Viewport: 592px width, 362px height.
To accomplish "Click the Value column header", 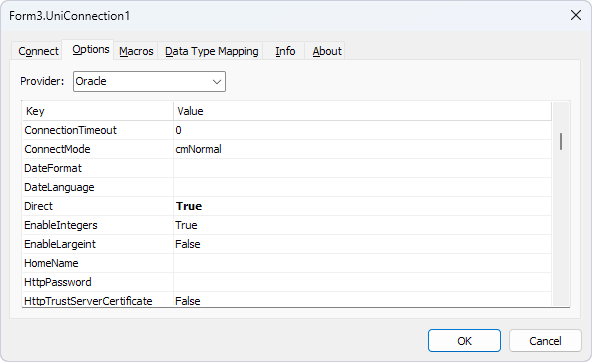I will coord(362,111).
